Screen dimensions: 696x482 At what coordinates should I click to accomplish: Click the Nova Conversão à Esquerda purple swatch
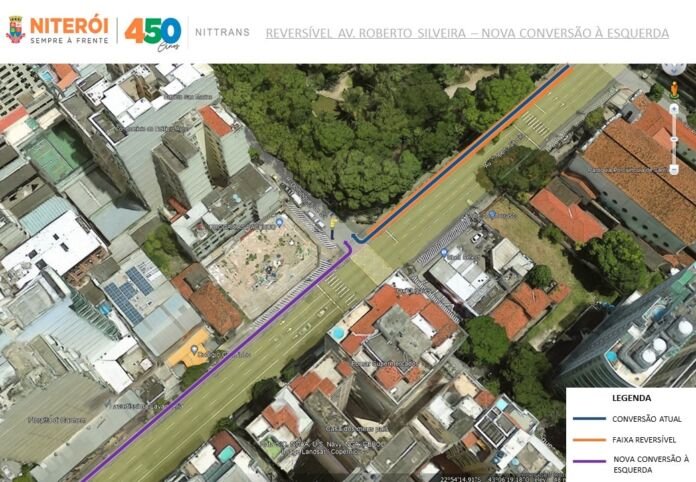point(590,462)
